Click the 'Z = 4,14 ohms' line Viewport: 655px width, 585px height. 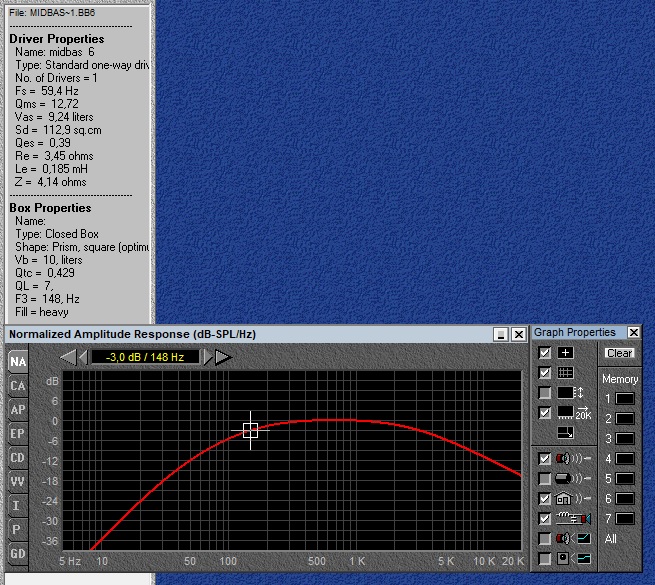[51, 182]
